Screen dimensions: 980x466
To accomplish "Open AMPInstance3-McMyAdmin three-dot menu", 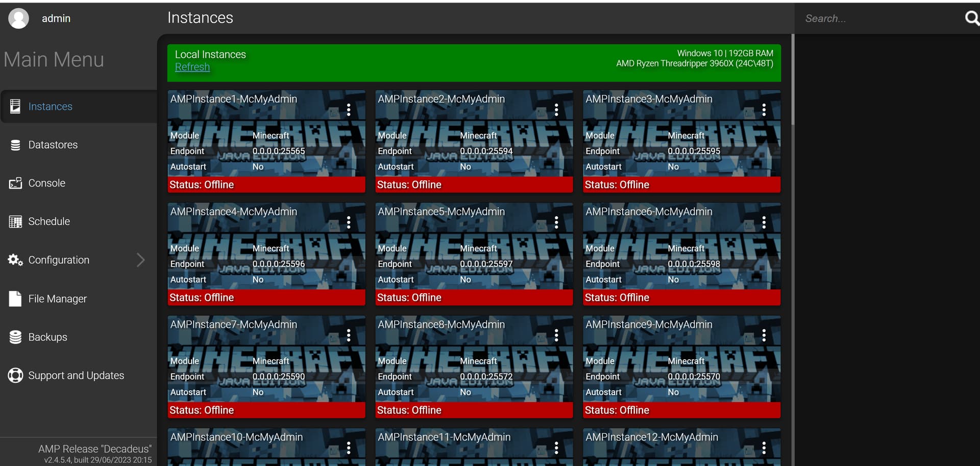I will pyautogui.click(x=764, y=109).
